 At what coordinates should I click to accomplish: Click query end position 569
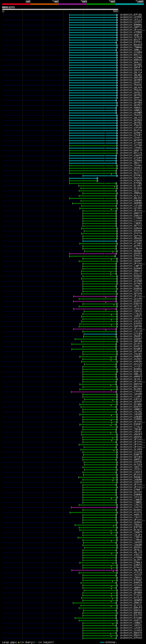[115, 11]
